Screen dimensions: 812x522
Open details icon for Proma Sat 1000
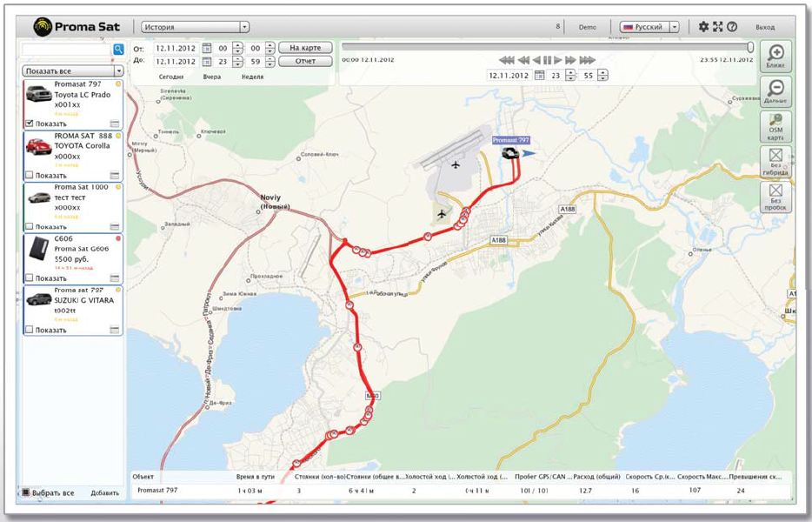point(115,226)
